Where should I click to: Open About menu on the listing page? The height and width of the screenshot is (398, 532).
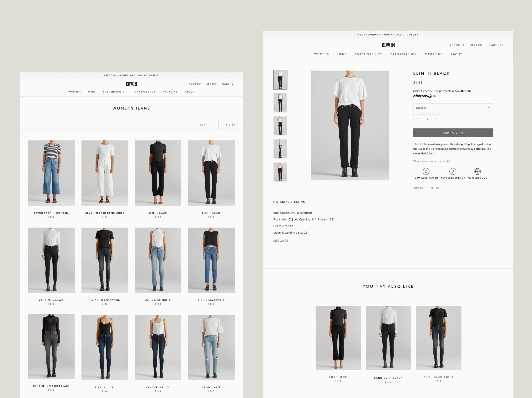pos(189,92)
